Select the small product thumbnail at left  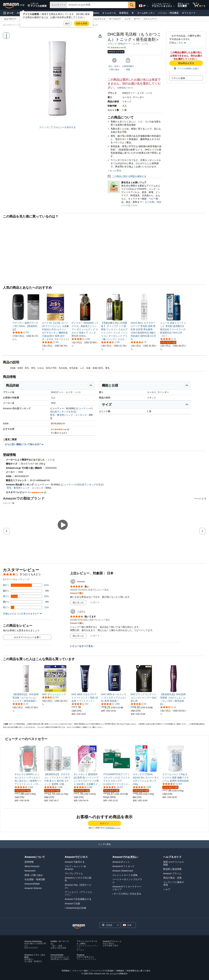point(6,35)
